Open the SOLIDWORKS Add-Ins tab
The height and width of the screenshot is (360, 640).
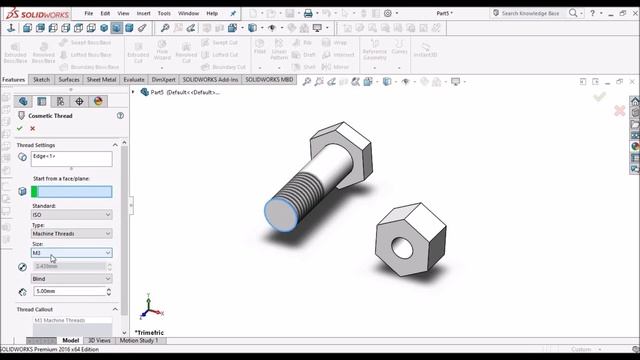click(x=210, y=80)
